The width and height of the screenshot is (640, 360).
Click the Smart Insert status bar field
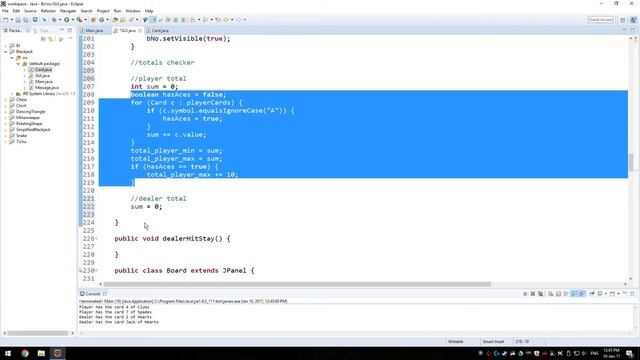(x=493, y=342)
